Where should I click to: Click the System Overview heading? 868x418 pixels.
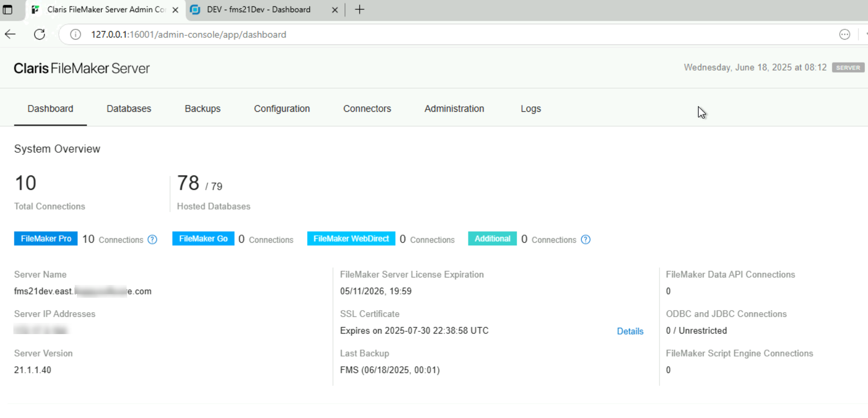tap(57, 149)
